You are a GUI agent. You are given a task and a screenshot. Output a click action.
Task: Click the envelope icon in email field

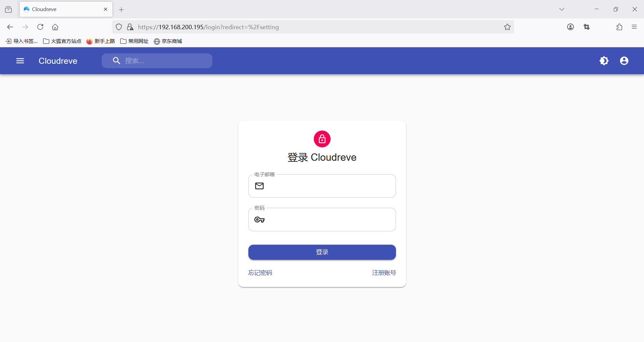[259, 186]
